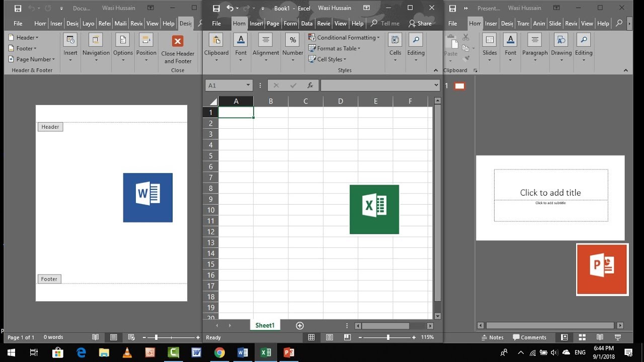Open PowerPoint Slides group
Screen dimensions: 644x362
click(x=490, y=48)
